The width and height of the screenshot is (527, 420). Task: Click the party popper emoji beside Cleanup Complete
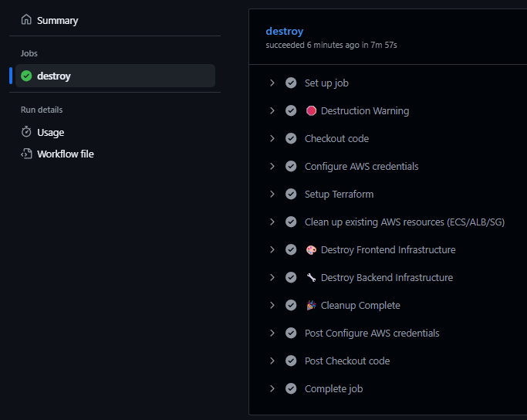pyautogui.click(x=311, y=305)
